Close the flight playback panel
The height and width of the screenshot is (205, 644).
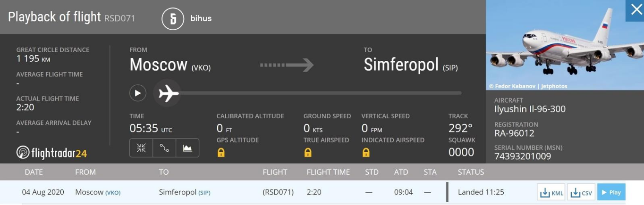(x=636, y=10)
